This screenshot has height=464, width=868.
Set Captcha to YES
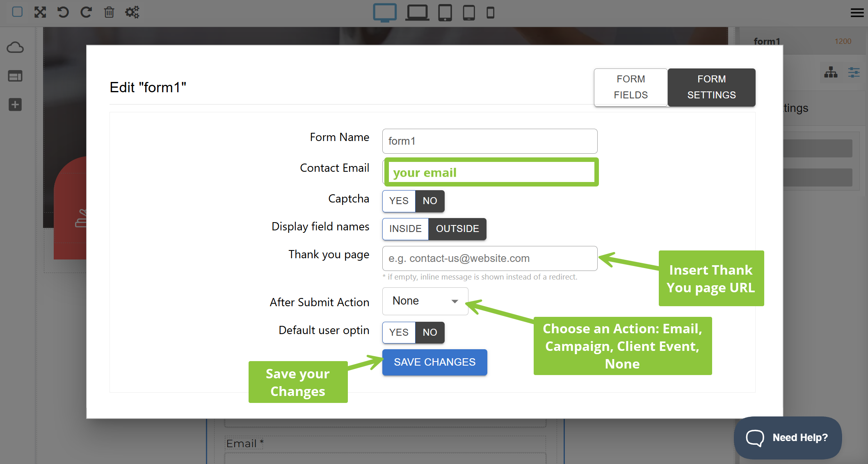[x=399, y=201]
